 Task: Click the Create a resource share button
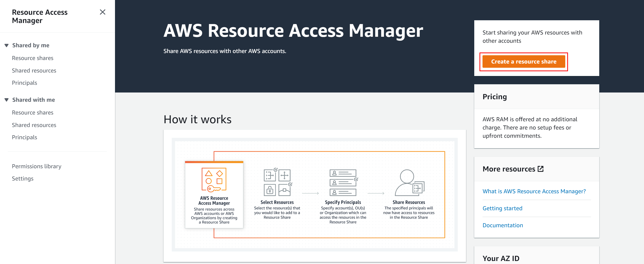[523, 61]
